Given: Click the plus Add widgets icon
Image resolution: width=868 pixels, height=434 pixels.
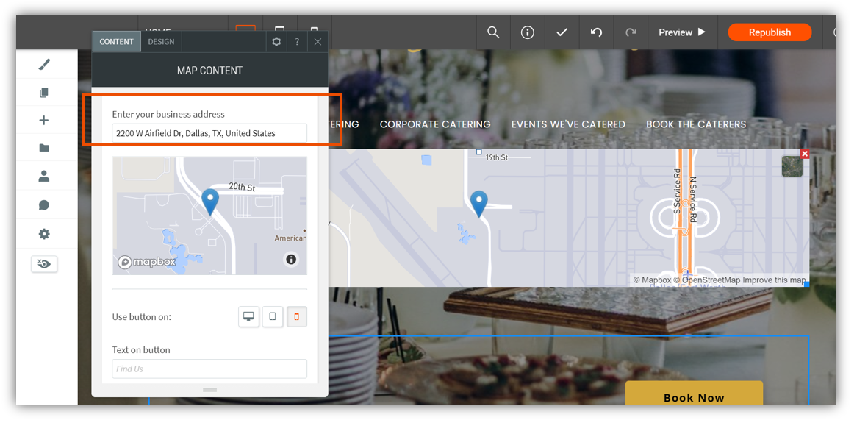Looking at the screenshot, I should click(x=44, y=121).
